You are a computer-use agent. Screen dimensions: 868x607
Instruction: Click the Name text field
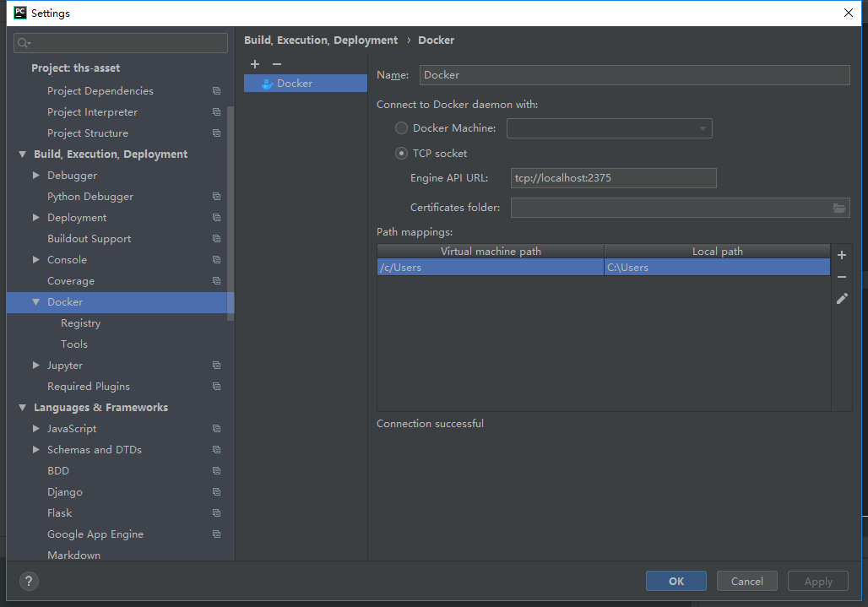634,75
